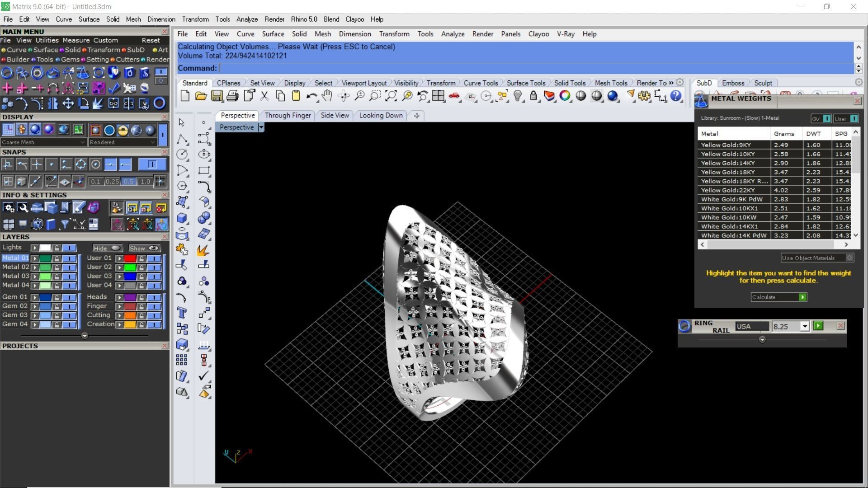Expand more toolbar tabs chevron
Viewport: 868px width, 488px height.
[x=671, y=83]
